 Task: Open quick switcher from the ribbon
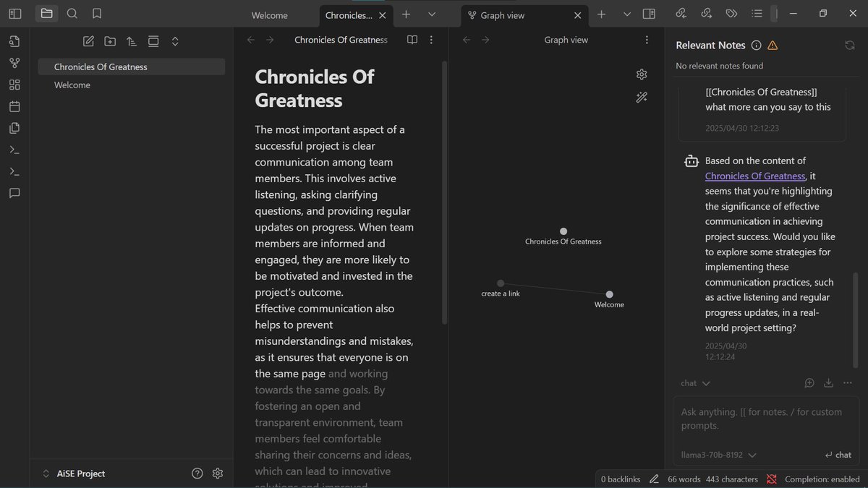pyautogui.click(x=14, y=41)
